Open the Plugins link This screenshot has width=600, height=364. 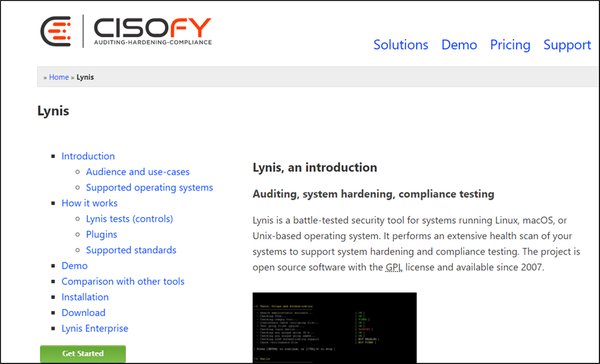click(101, 235)
